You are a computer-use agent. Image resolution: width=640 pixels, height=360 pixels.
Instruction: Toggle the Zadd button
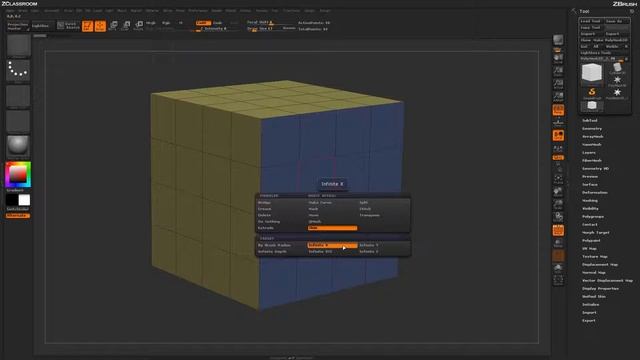click(203, 23)
